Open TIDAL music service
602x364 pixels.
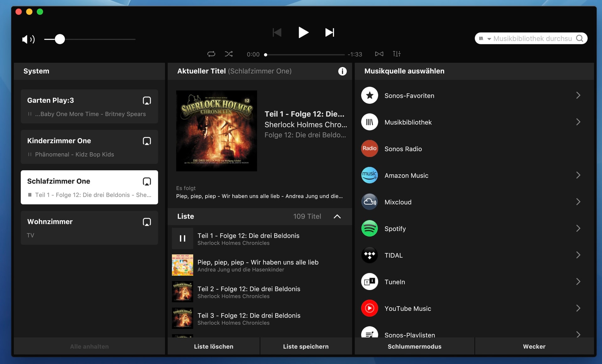393,256
